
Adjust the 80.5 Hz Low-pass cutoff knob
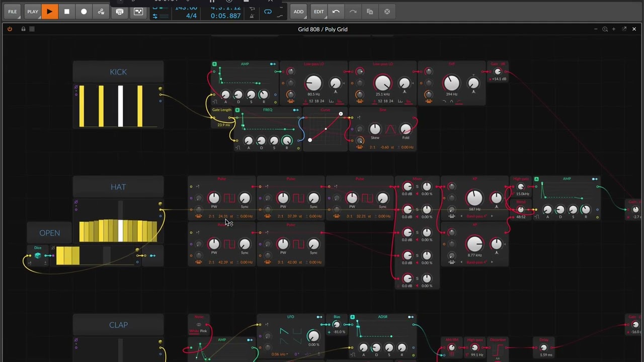coord(313,83)
